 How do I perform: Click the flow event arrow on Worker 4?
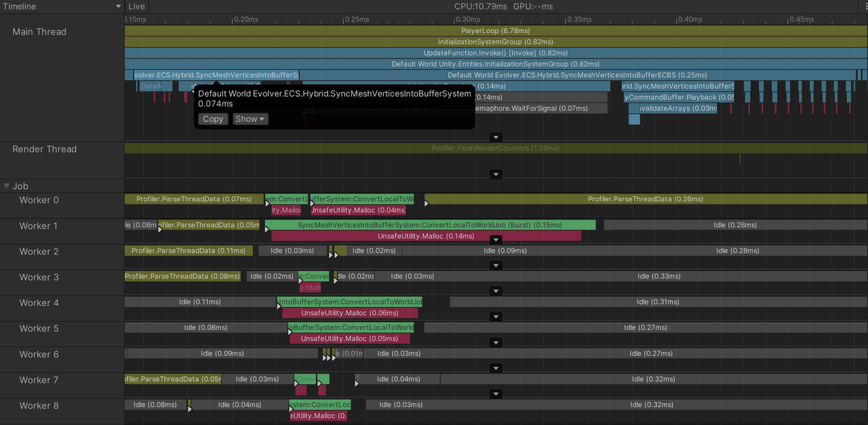[278, 305]
